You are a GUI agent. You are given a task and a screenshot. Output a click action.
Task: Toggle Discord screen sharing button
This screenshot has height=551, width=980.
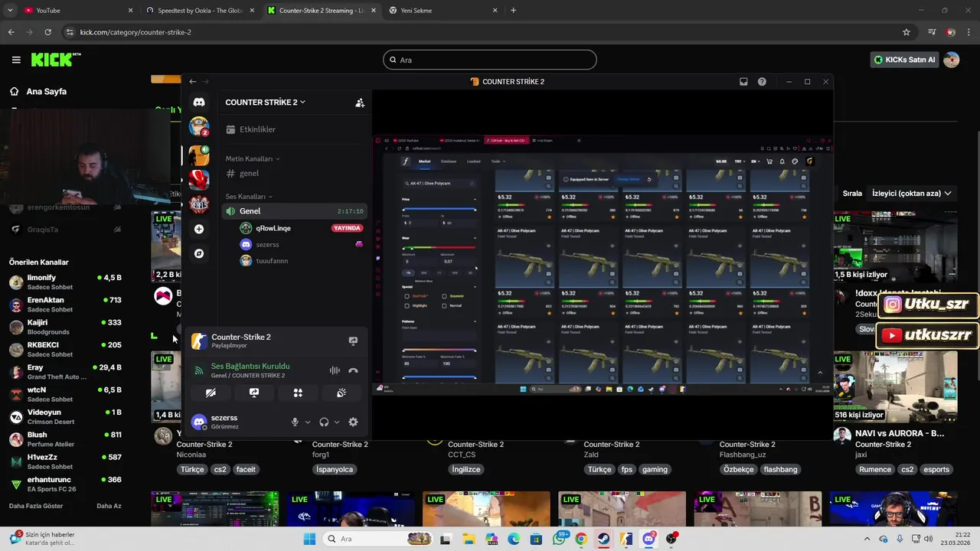pyautogui.click(x=254, y=393)
